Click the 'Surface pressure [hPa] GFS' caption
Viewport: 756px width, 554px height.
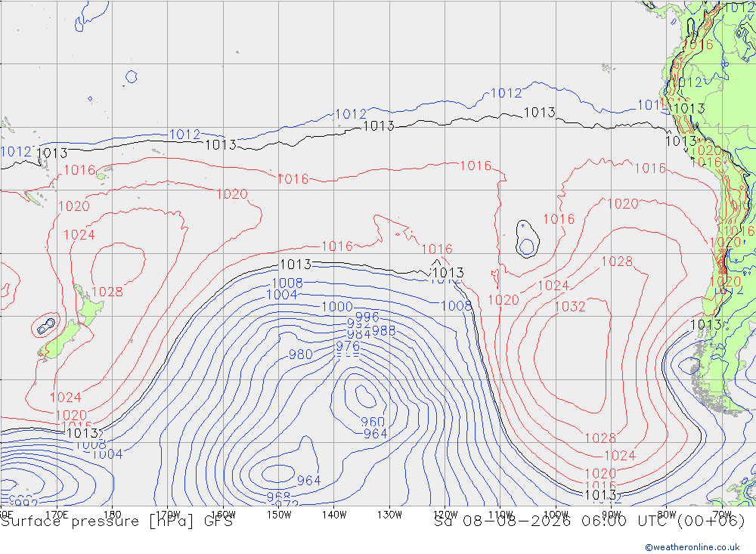point(116,522)
